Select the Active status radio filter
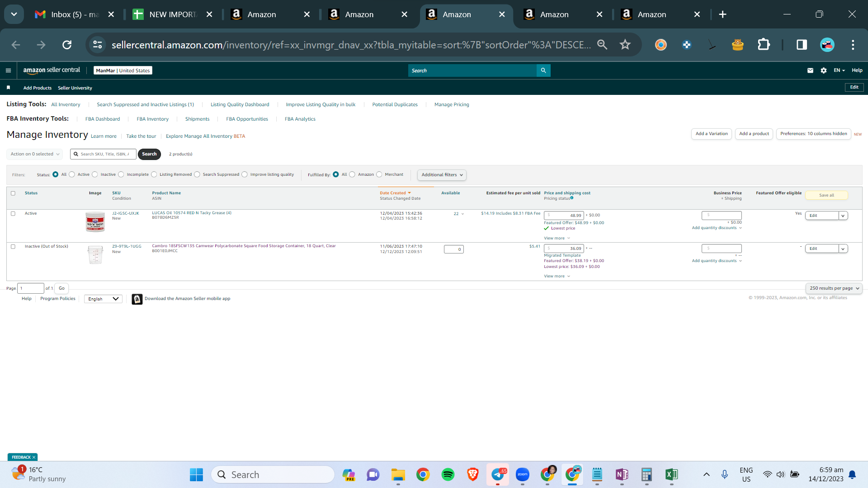 72,174
